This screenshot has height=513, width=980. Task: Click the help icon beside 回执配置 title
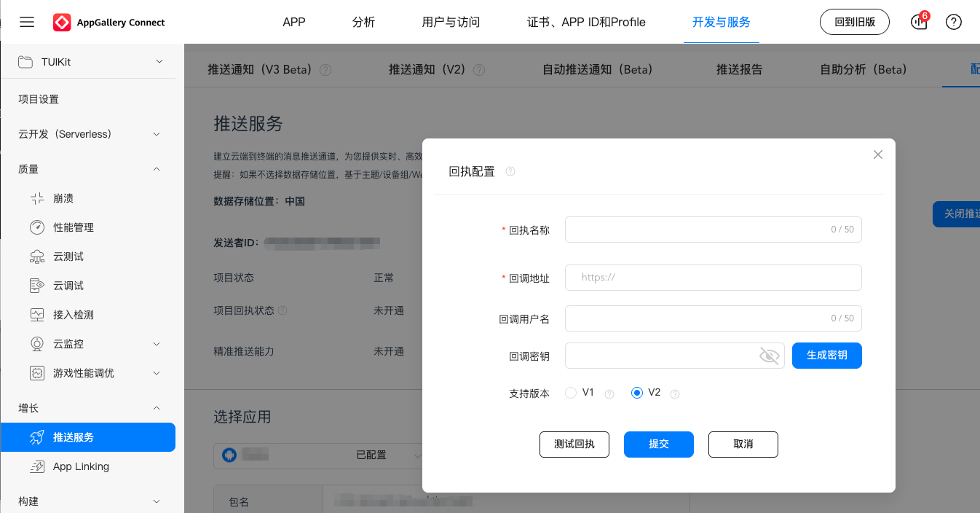click(x=510, y=172)
